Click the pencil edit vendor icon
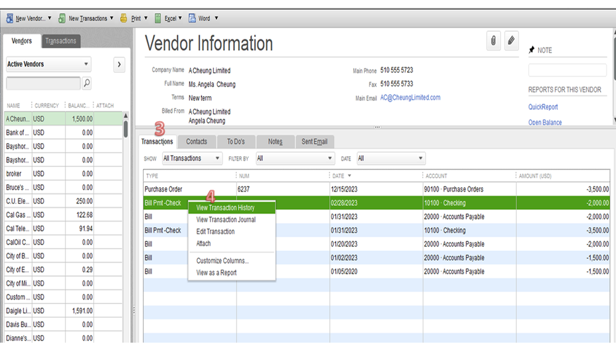This screenshot has height=364, width=616. (511, 41)
